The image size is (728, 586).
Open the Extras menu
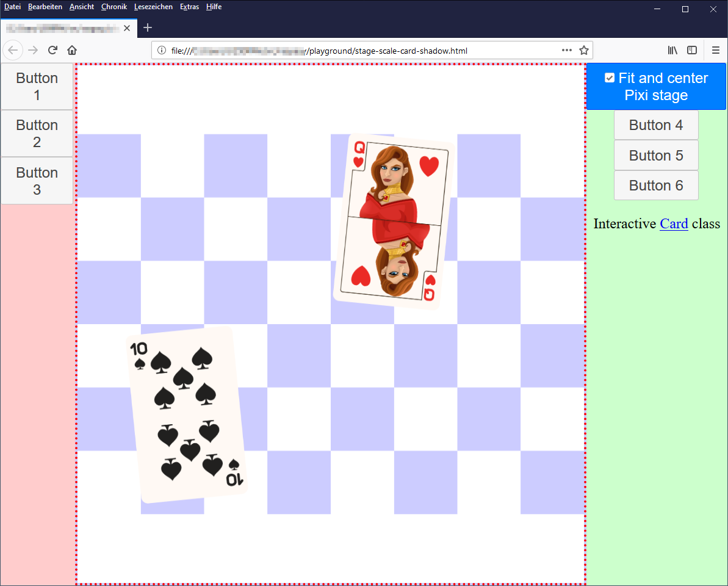click(x=189, y=7)
